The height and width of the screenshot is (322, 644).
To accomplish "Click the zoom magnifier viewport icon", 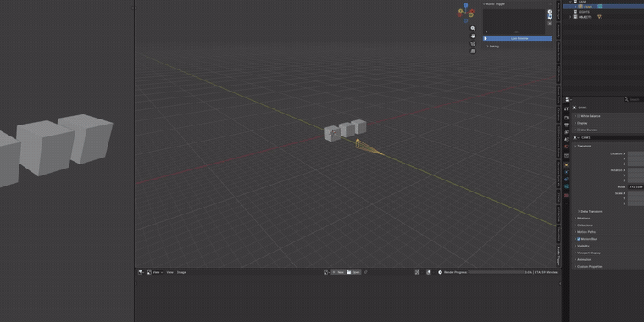I will point(473,28).
